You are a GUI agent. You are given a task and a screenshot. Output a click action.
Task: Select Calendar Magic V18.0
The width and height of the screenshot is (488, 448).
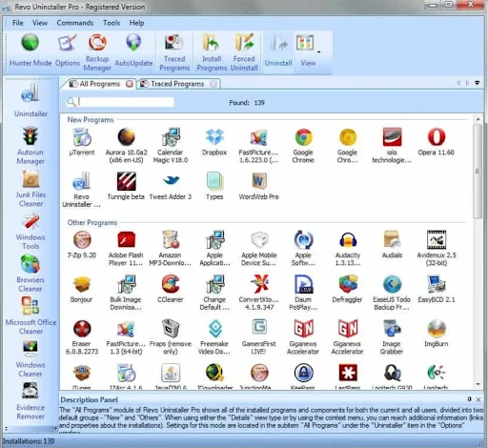[171, 146]
